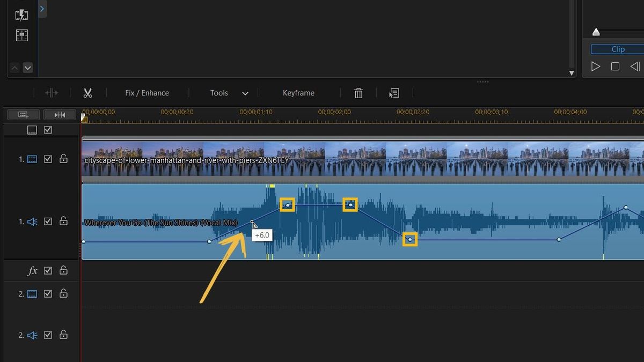
Task: Select the +6.0 volume keyframe node on the audio clip
Action: pos(252,221)
